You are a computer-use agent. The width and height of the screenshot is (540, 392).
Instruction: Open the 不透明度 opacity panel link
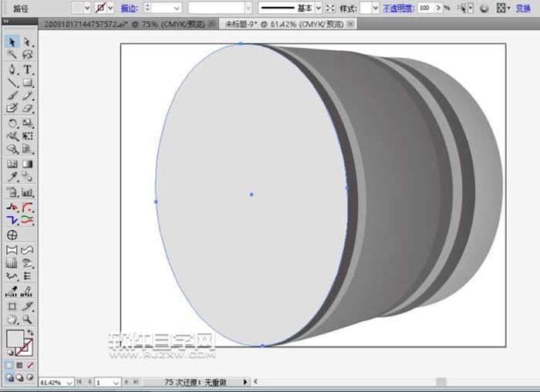[x=399, y=8]
